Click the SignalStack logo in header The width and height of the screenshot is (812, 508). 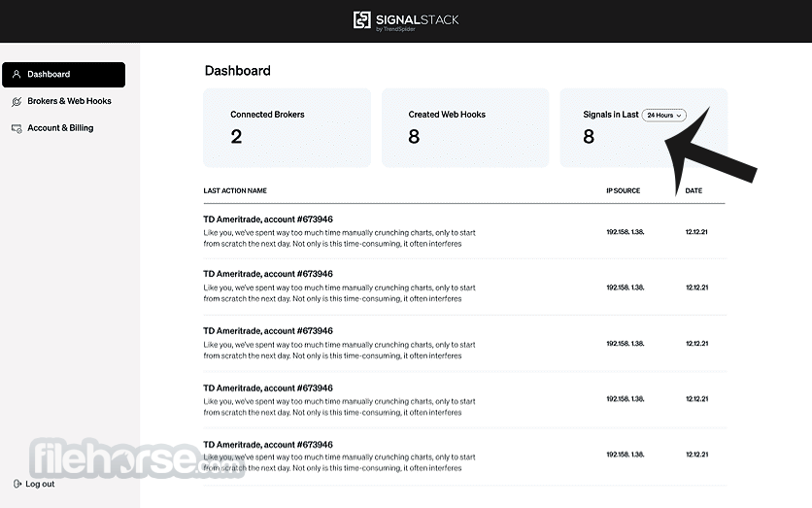[406, 20]
